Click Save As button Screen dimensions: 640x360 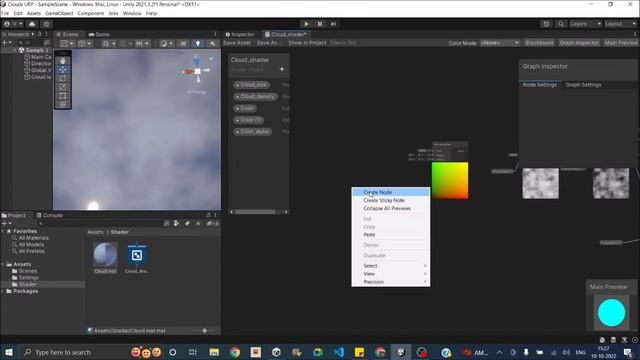click(269, 43)
